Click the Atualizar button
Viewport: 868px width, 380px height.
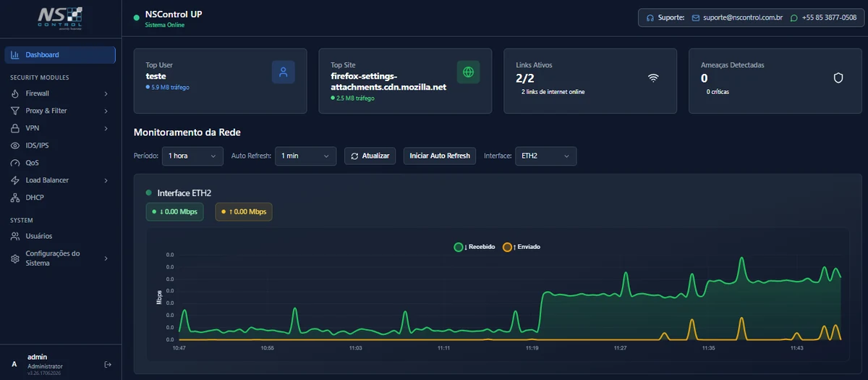[370, 156]
